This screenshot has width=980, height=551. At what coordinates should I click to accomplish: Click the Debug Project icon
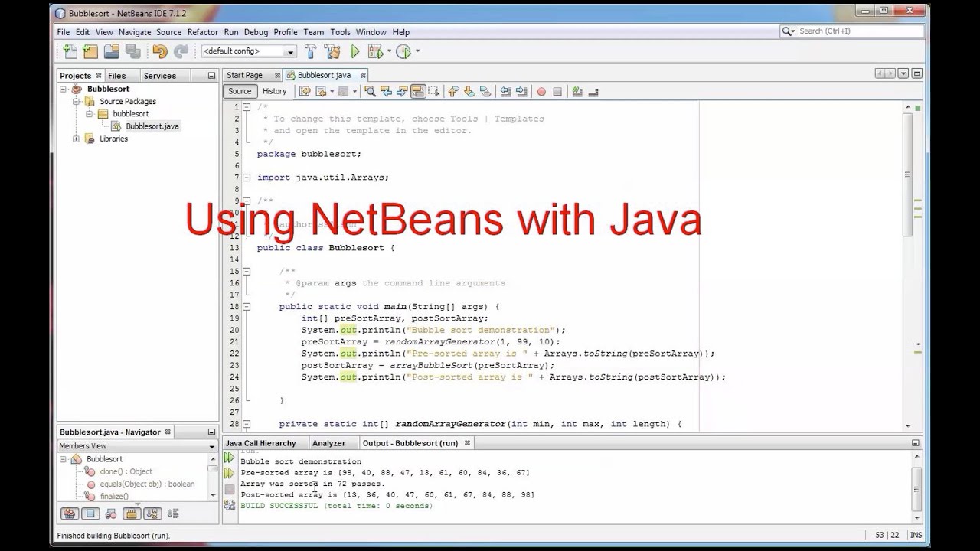pos(374,51)
